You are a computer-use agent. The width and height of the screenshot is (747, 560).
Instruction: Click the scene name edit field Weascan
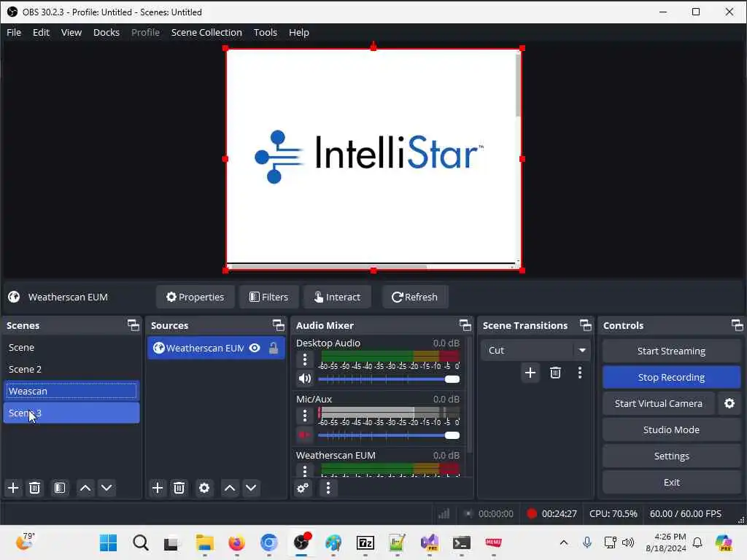click(x=71, y=391)
